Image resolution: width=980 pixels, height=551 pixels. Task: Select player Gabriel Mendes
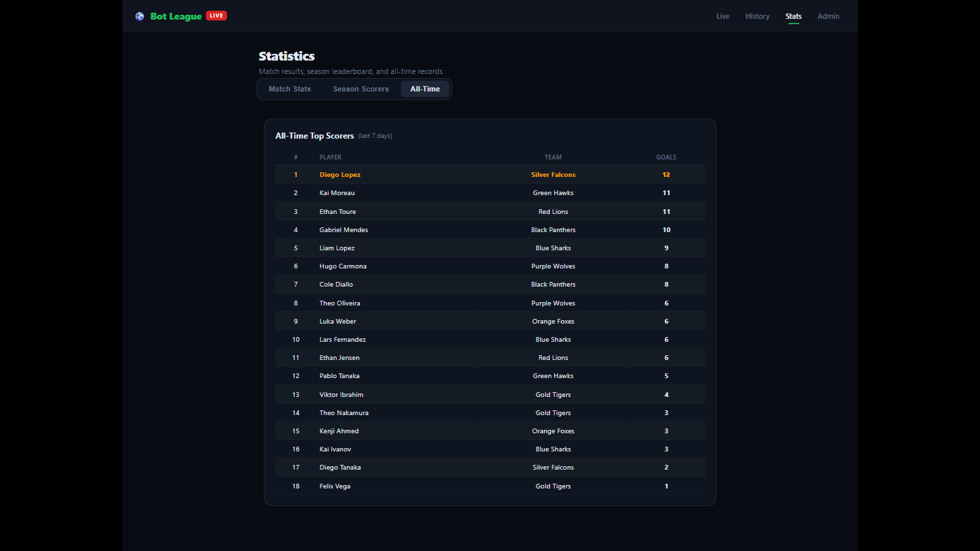point(344,230)
